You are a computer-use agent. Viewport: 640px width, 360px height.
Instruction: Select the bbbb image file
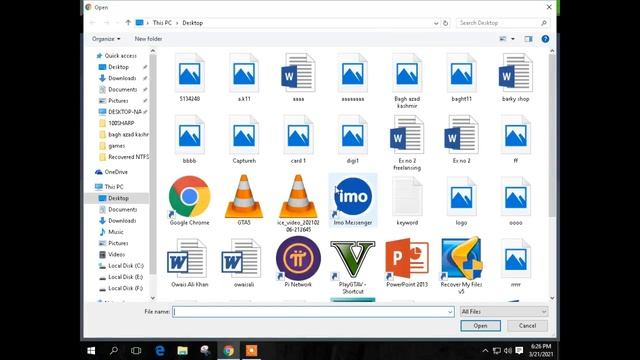[x=189, y=140]
